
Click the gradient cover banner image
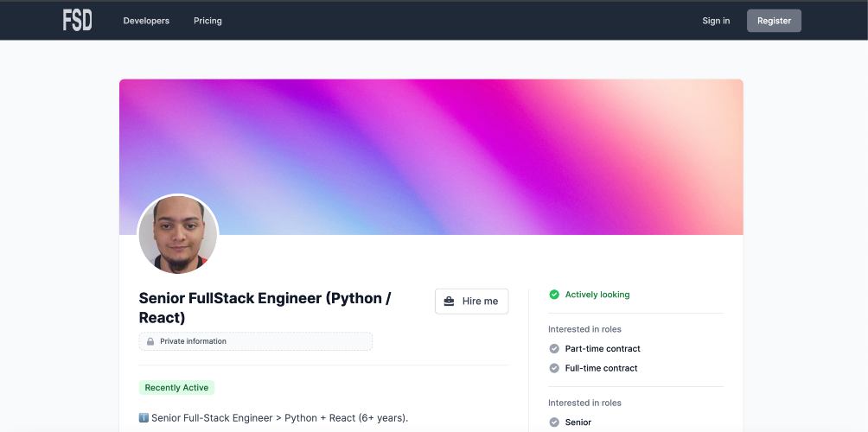click(x=431, y=156)
